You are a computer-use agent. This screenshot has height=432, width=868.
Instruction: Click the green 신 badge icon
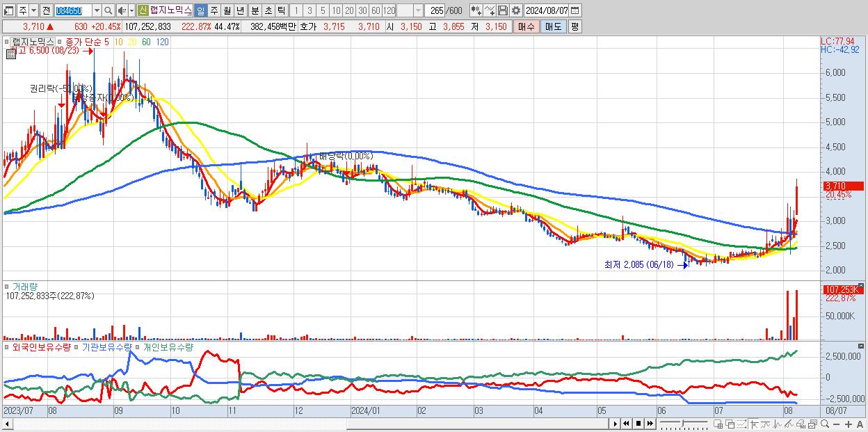143,10
